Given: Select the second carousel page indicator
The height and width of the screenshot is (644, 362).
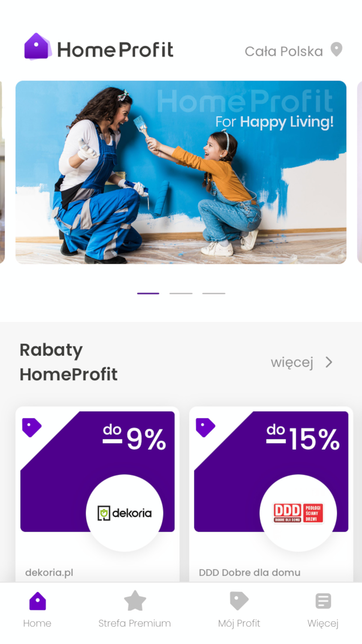Looking at the screenshot, I should click(x=181, y=293).
